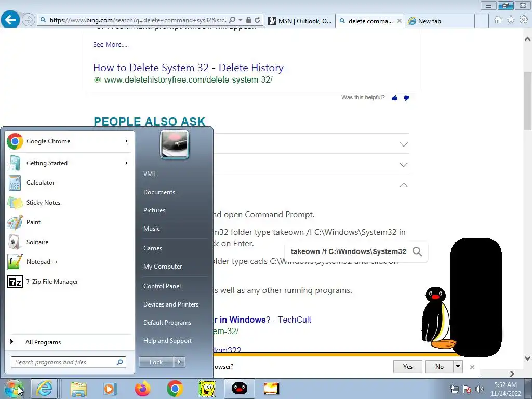This screenshot has height=399, width=532.
Task: Expand Google Chrome jump list arrow
Action: coord(127,141)
